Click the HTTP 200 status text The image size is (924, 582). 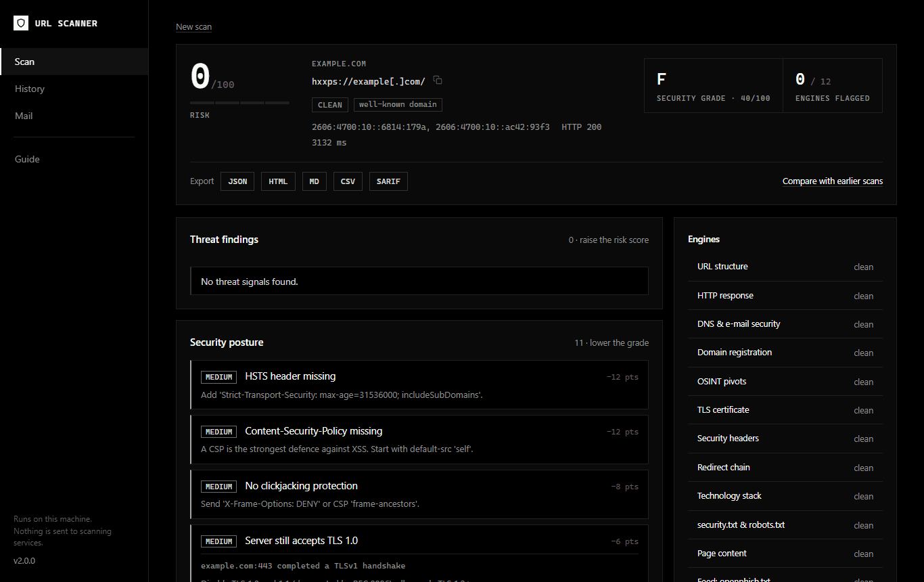tap(581, 127)
